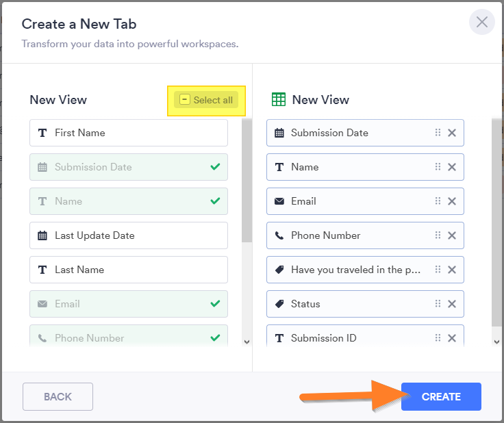Click drag handle beside Submission Date
The image size is (504, 423).
[438, 133]
